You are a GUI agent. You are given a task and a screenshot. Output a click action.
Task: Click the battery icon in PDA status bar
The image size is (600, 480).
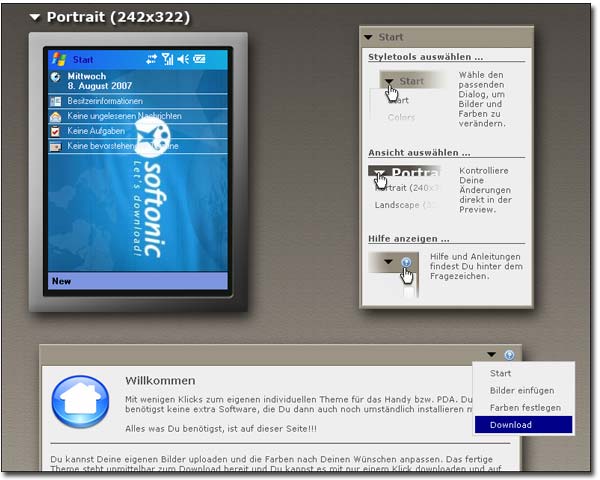click(x=201, y=59)
